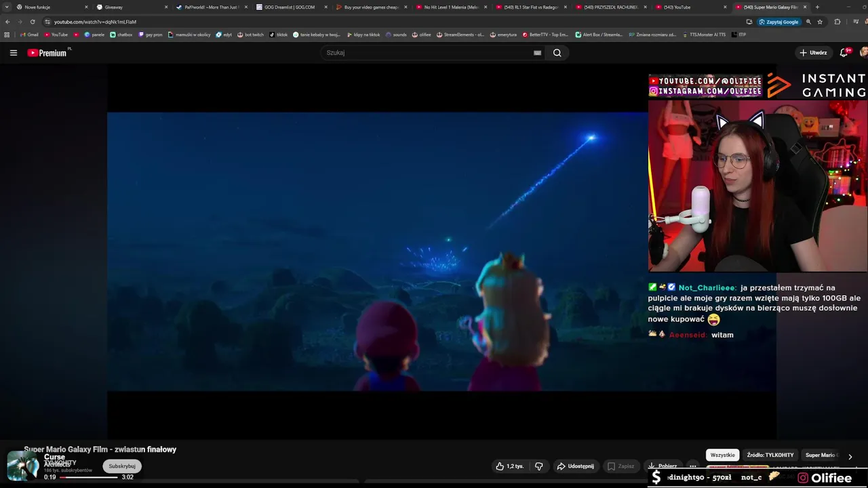This screenshot has height=488, width=868.
Task: Open the on-screen keyboard in search box
Action: (537, 53)
